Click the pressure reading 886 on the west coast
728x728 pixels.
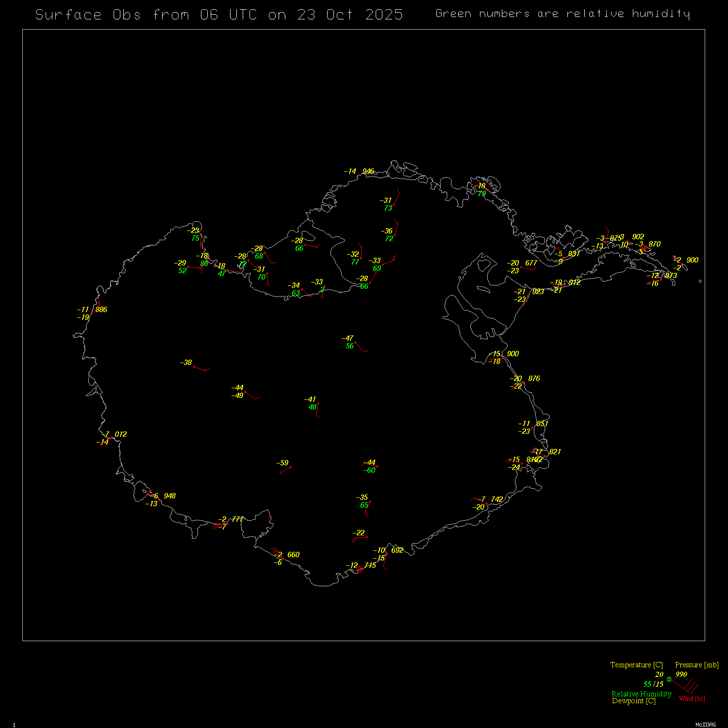101,310
